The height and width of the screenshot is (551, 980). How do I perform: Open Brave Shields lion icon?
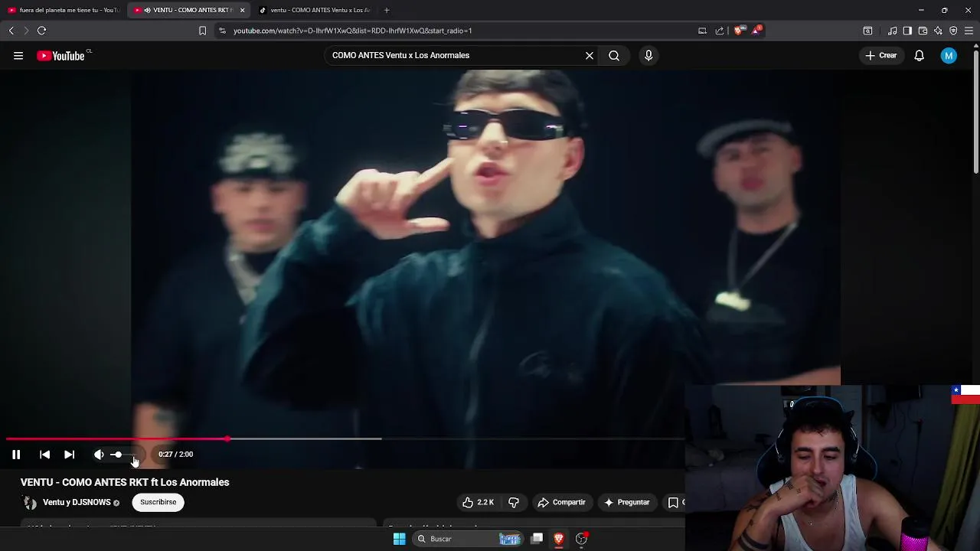tap(738, 31)
